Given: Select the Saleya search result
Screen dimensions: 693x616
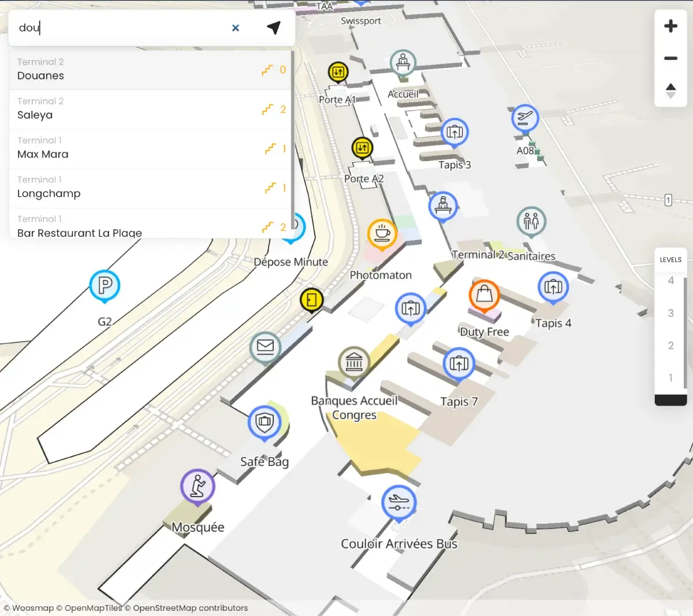Looking at the screenshot, I should 150,109.
